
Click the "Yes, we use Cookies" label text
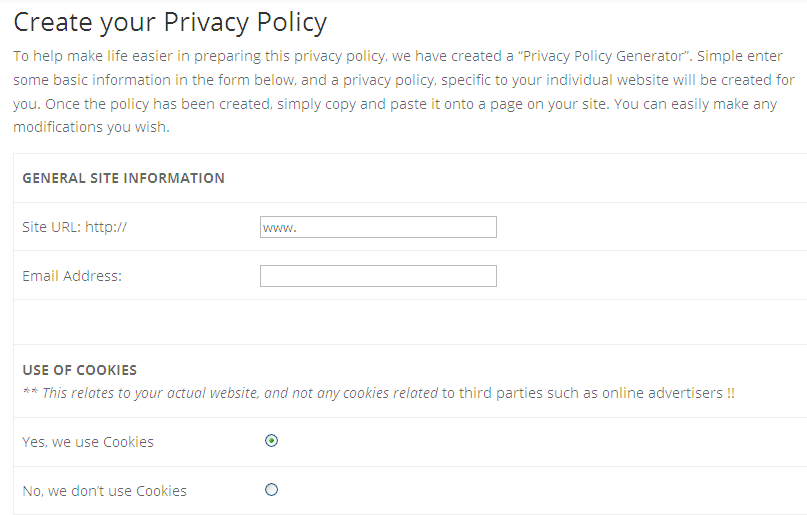(x=88, y=442)
